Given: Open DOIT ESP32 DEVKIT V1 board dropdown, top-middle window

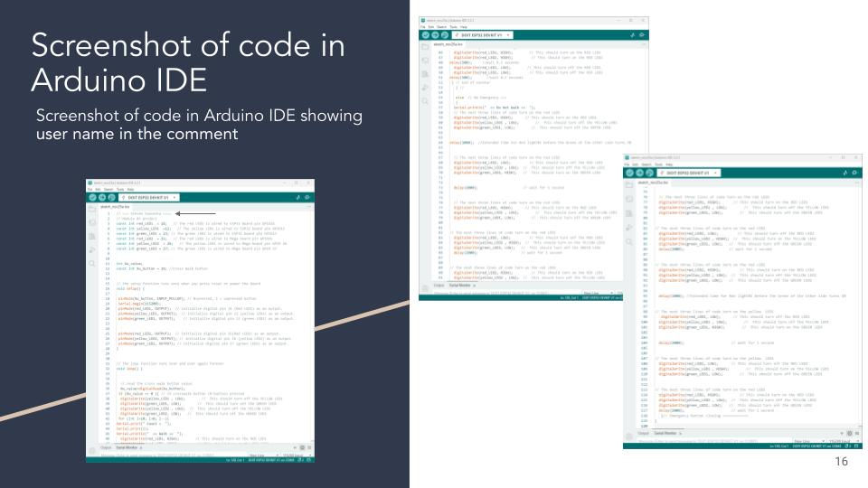Looking at the screenshot, I should pyautogui.click(x=482, y=35).
